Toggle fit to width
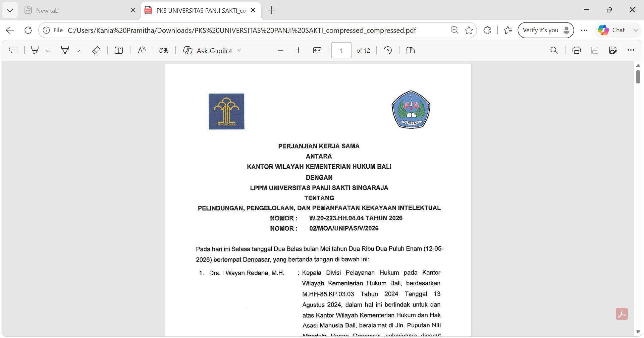The width and height of the screenshot is (644, 338). pyautogui.click(x=317, y=50)
